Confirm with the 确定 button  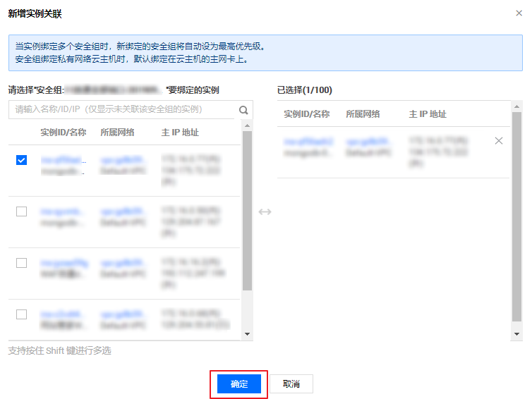(x=239, y=383)
